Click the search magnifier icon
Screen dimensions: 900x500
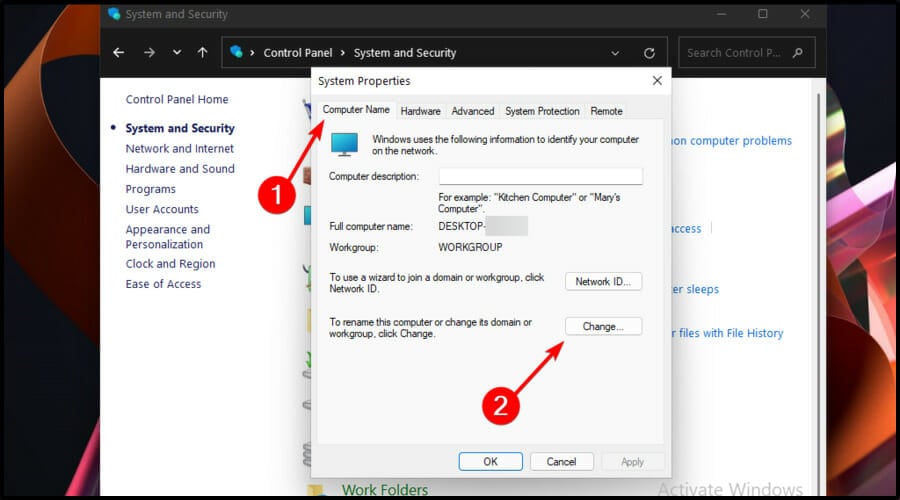[797, 53]
